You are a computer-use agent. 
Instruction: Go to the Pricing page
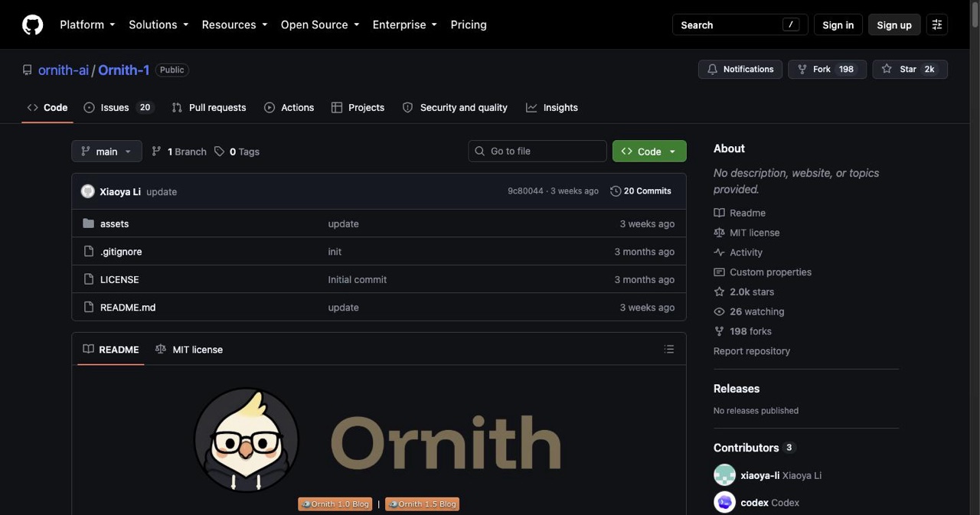(x=469, y=24)
